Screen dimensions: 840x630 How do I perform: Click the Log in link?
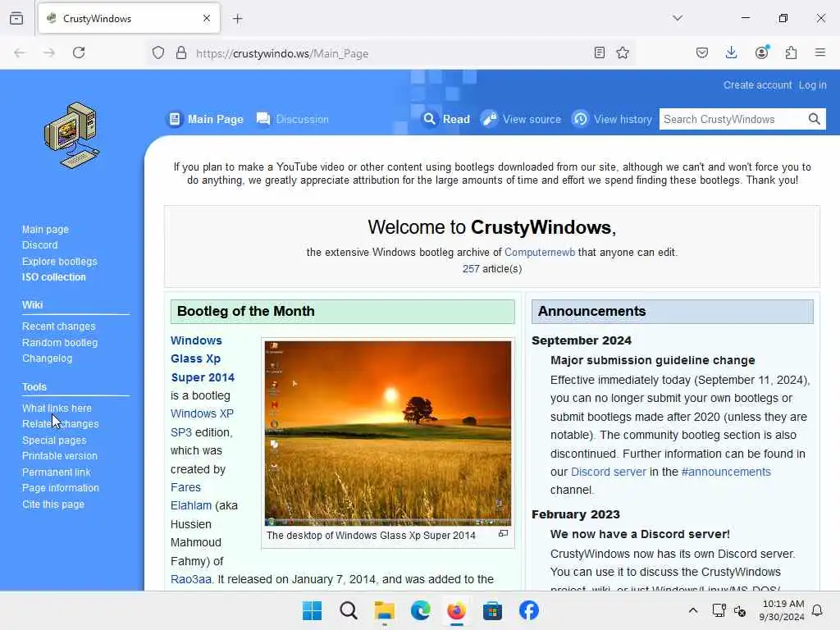pyautogui.click(x=813, y=85)
